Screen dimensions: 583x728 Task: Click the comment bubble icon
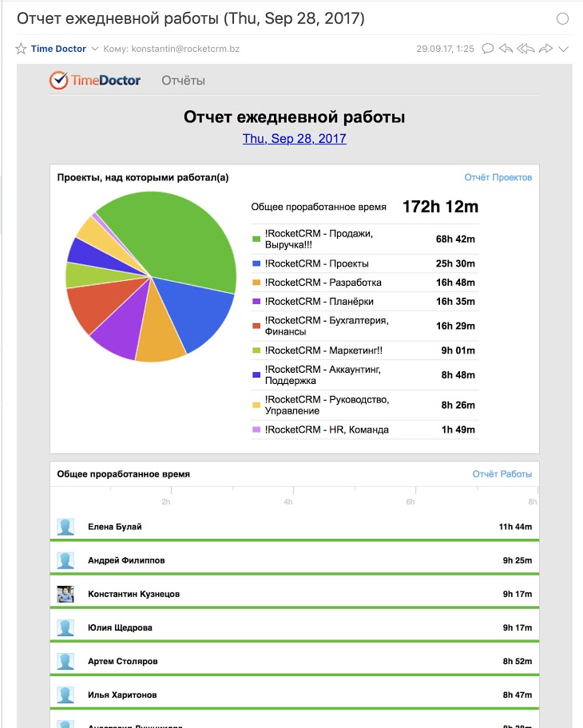(x=488, y=49)
